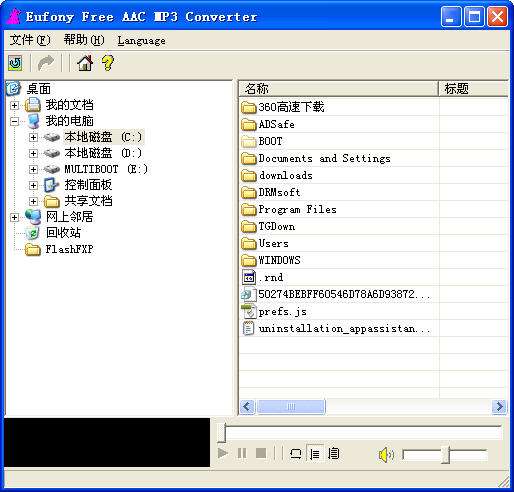Click the pause button in player

point(242,453)
